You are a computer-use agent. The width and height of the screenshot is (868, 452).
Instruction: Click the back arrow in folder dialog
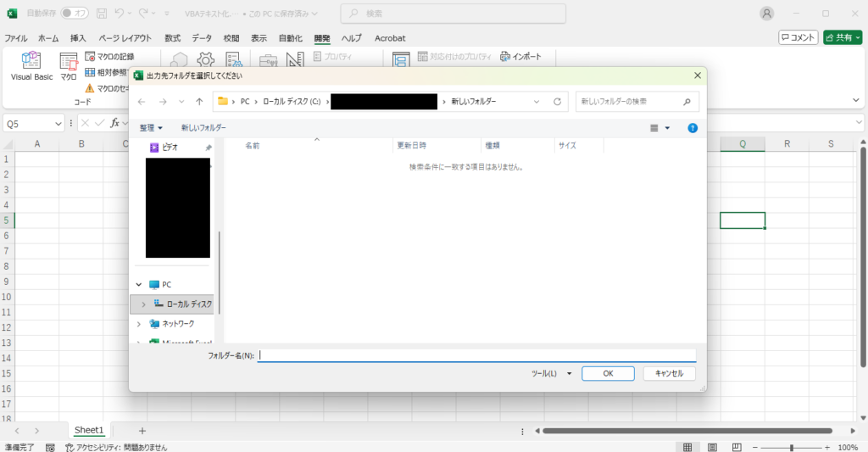142,102
